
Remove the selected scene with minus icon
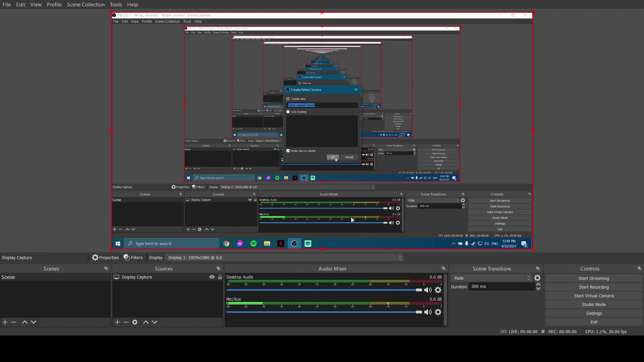tap(14, 322)
